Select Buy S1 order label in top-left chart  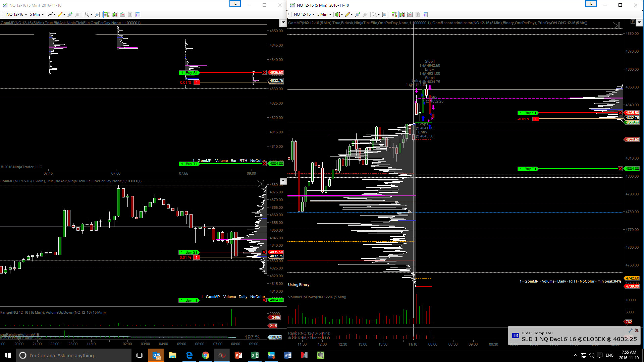(189, 73)
